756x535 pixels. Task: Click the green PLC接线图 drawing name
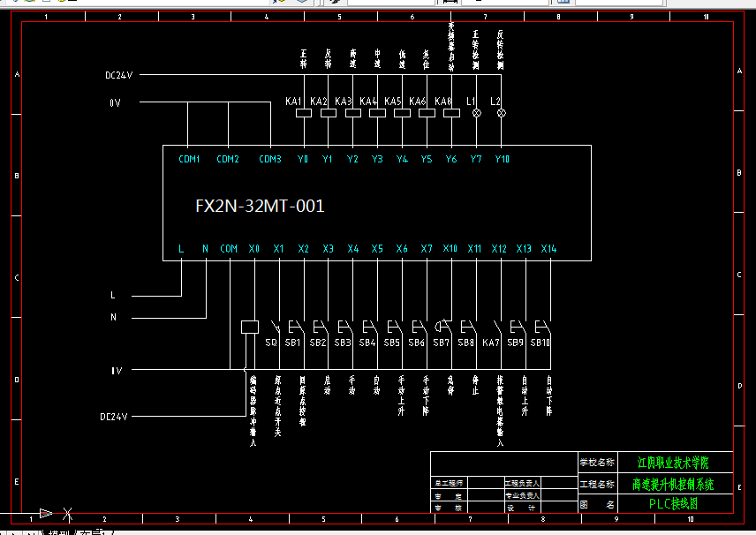673,504
